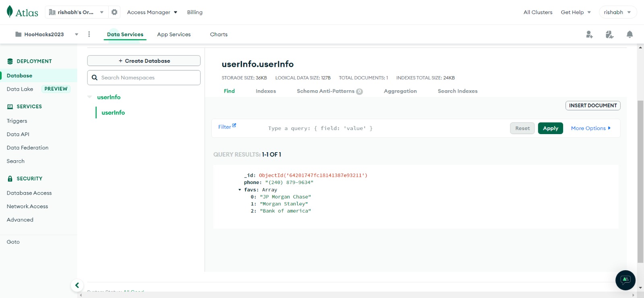Open the HooHacks2023 project dropdown arrow
Screen dimensions: 644x298
click(76, 34)
